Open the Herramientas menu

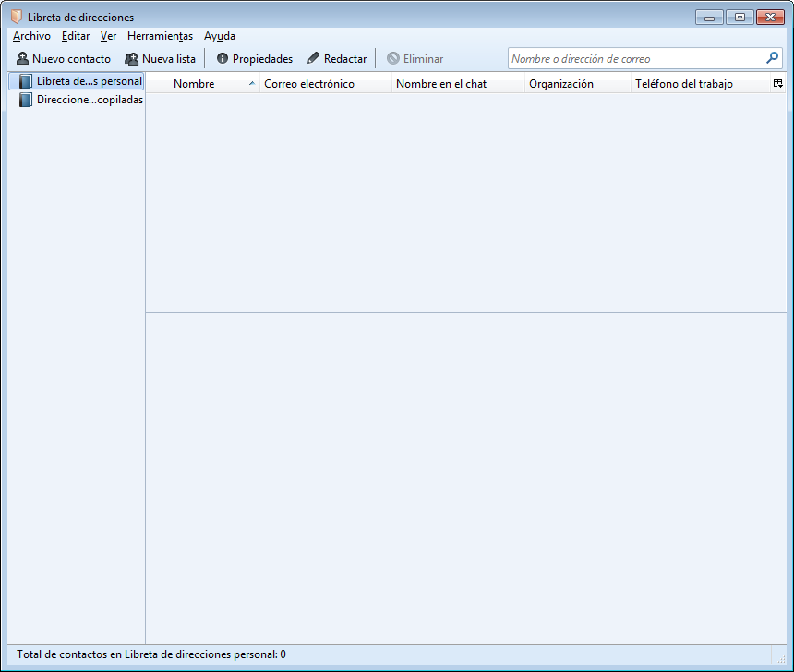pos(160,36)
